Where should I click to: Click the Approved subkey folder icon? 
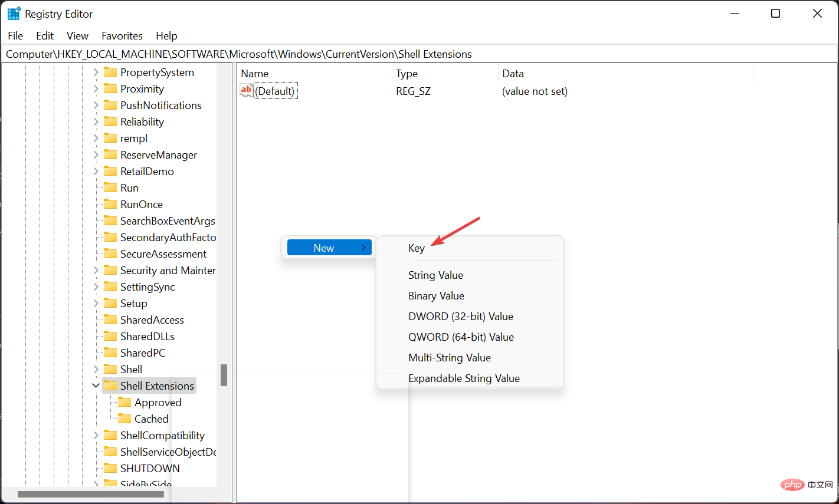coord(124,403)
